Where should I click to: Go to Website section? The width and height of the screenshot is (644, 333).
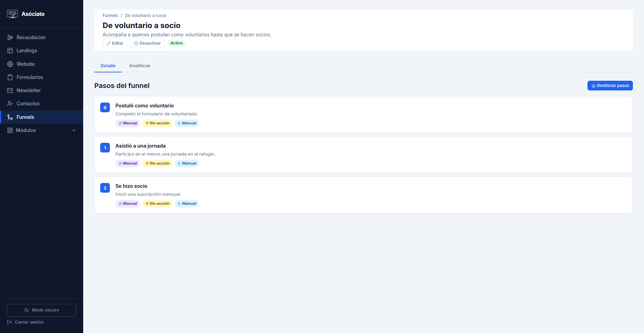pyautogui.click(x=42, y=64)
